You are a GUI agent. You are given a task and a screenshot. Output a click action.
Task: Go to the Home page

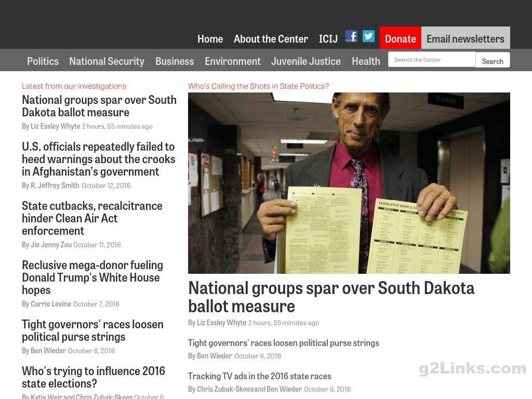pyautogui.click(x=210, y=39)
